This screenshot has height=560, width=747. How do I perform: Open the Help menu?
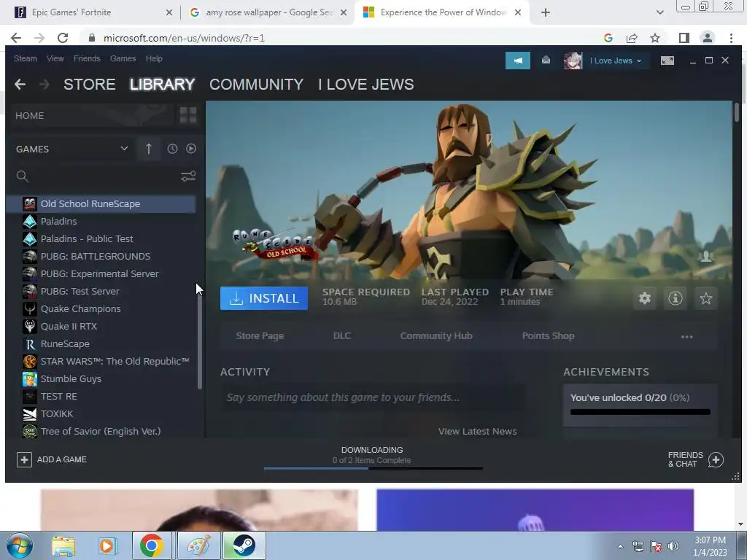point(154,58)
